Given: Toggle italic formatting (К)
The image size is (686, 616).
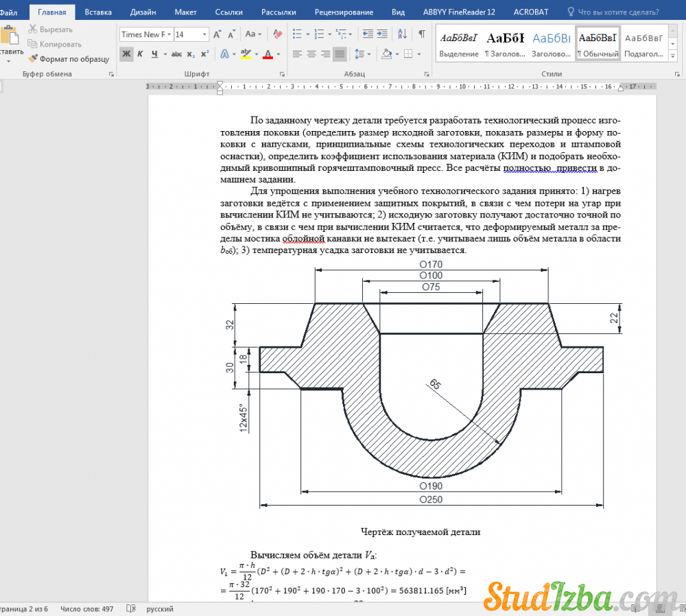Looking at the screenshot, I should pos(140,54).
